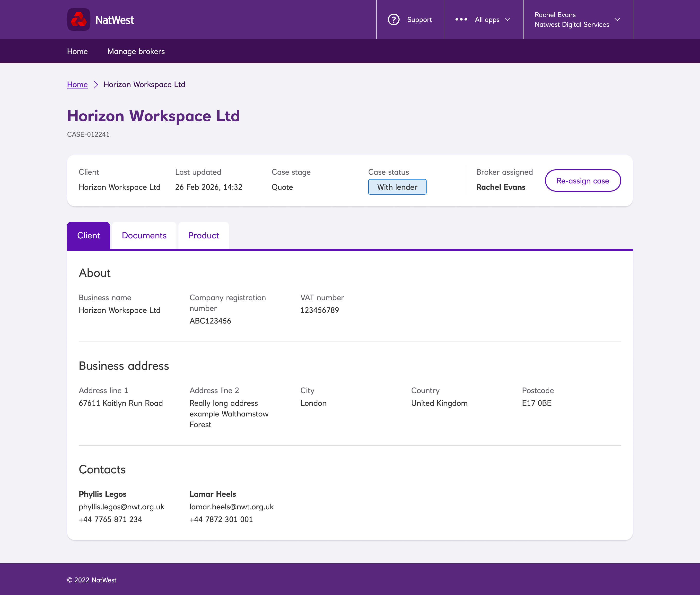Click phone number +44 7872 301 001
Viewport: 700px width, 595px height.
coord(221,519)
